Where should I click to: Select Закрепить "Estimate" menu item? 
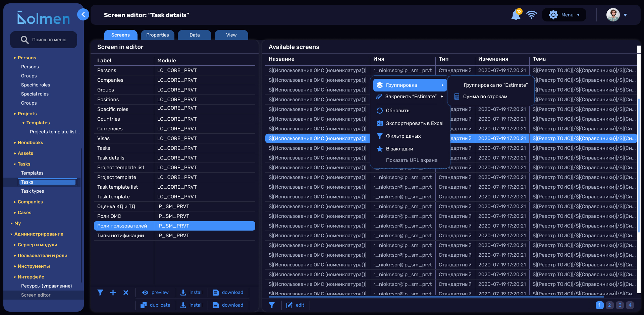(x=410, y=97)
